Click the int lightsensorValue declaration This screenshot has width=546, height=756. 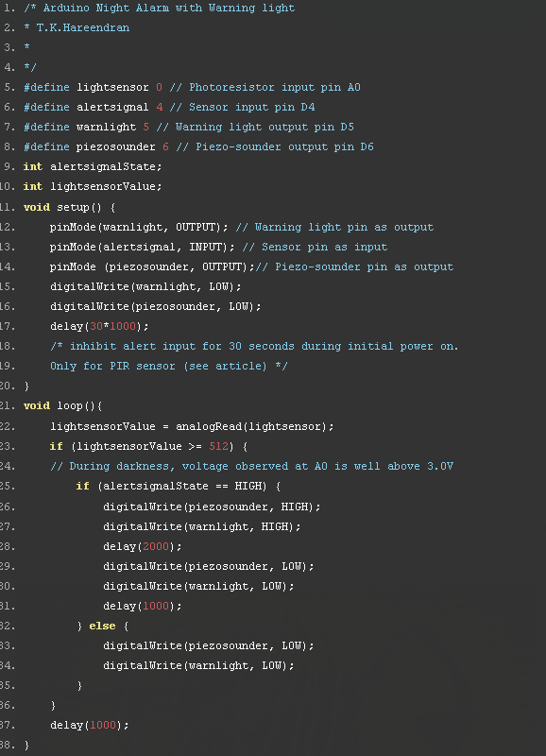[x=93, y=186]
